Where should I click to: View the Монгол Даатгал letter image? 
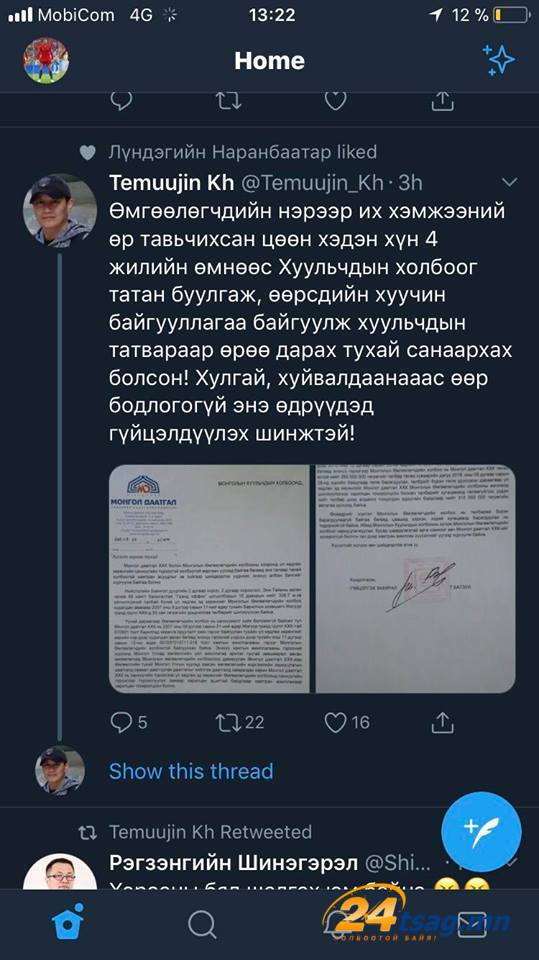tap(209, 579)
